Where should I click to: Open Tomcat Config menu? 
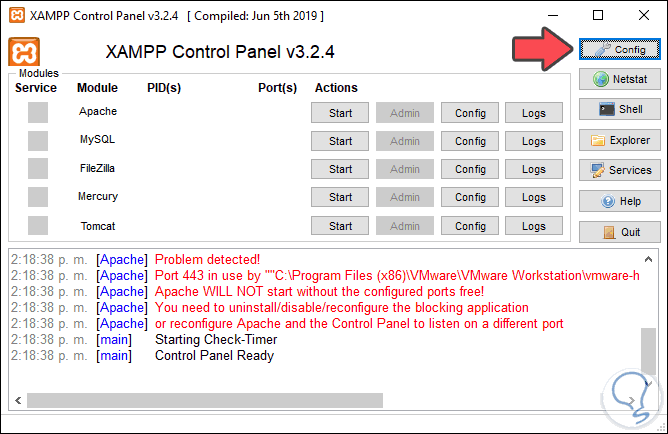pyautogui.click(x=470, y=226)
